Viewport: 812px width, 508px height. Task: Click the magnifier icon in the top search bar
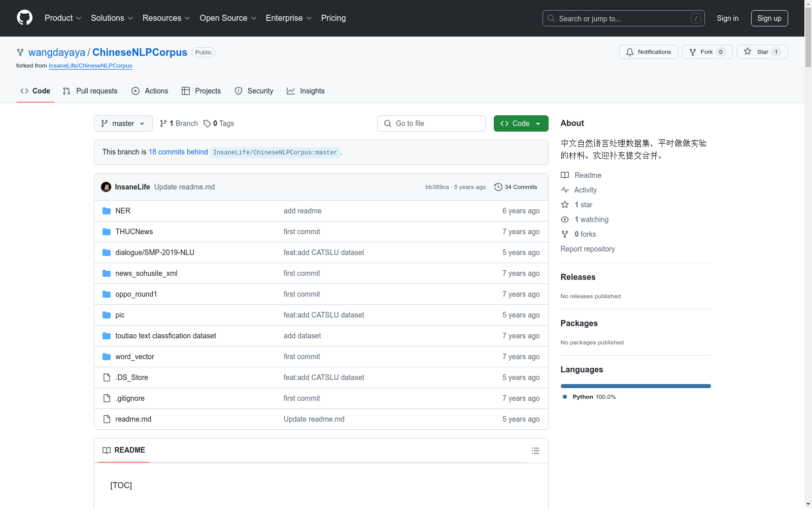click(x=551, y=18)
